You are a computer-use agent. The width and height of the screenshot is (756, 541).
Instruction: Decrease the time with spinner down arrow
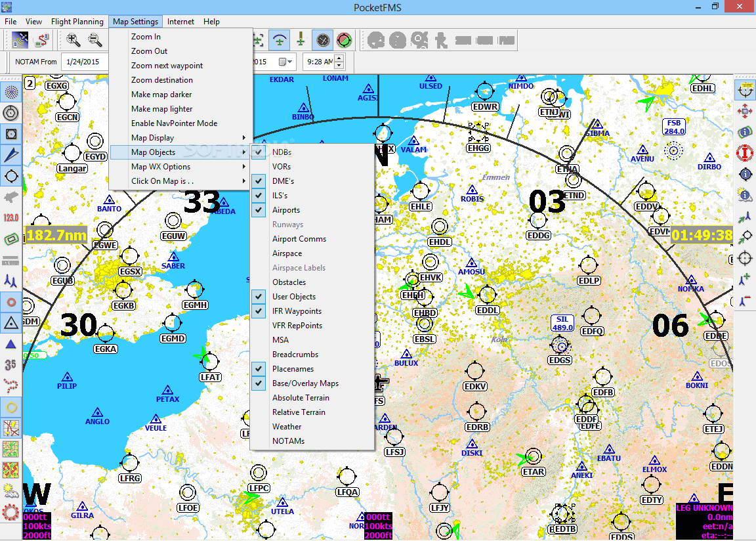(339, 65)
